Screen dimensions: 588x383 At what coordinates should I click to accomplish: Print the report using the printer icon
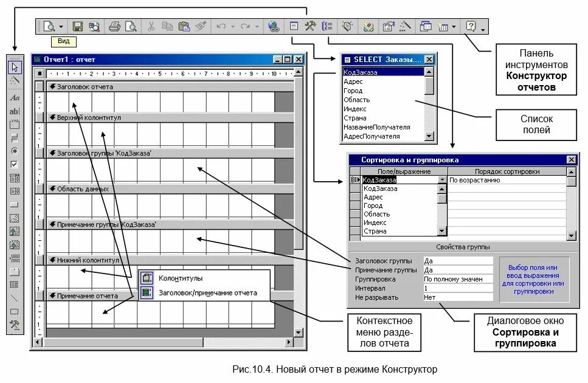point(114,27)
